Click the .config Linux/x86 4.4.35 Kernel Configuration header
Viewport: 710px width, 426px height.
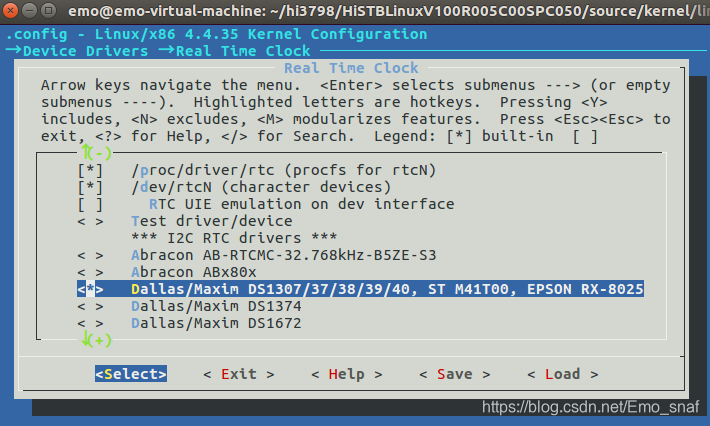216,34
